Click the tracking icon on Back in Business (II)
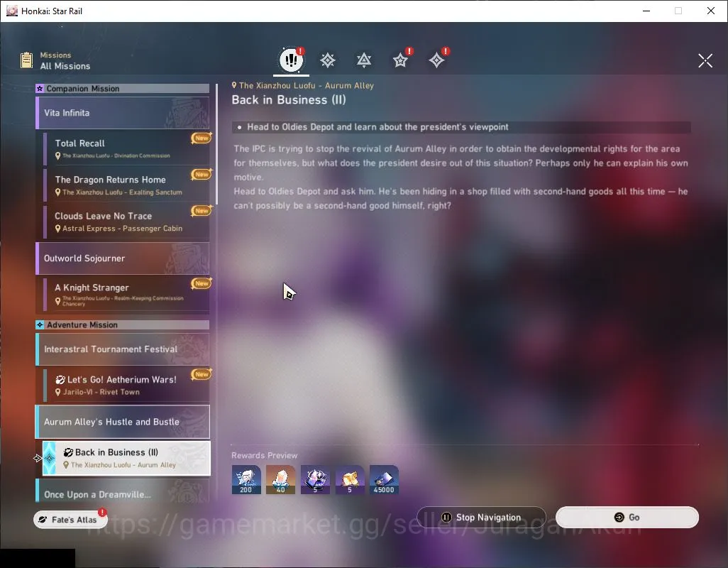This screenshot has height=568, width=728. point(68,452)
